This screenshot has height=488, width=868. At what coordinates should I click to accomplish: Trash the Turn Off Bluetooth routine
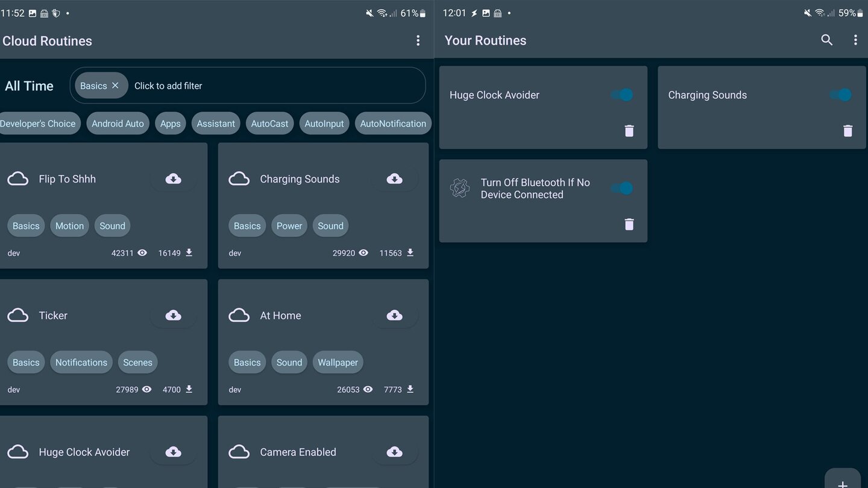click(629, 224)
